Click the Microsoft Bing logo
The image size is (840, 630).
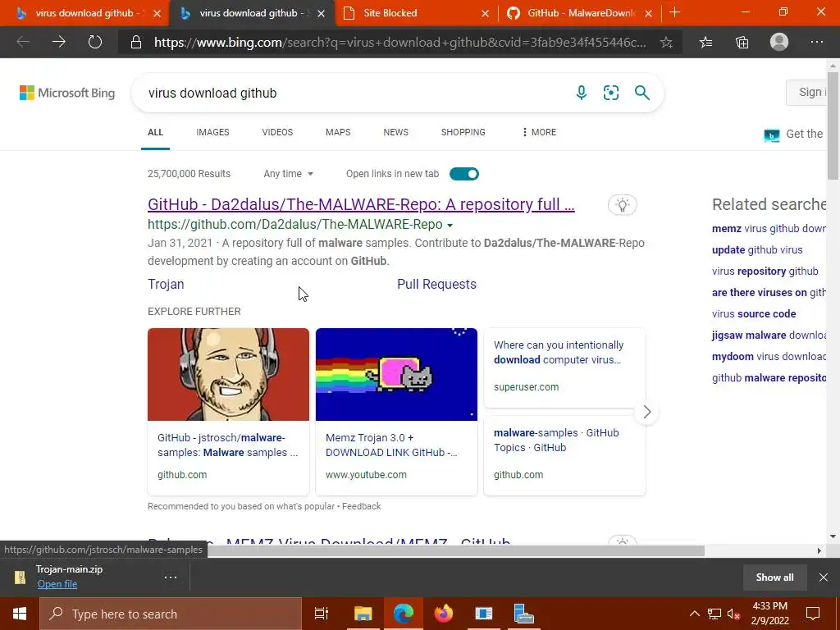(67, 93)
